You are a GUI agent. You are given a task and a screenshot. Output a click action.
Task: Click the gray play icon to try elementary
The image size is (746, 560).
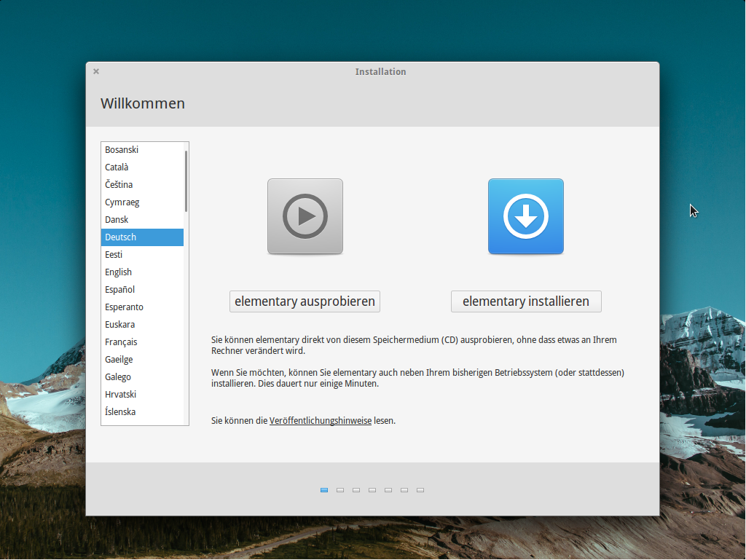pyautogui.click(x=305, y=216)
